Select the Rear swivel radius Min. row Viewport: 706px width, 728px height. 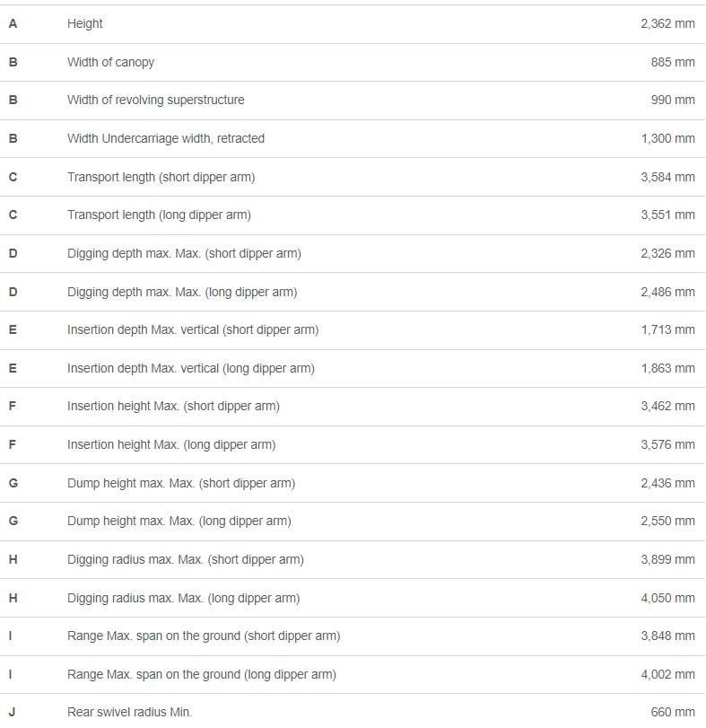(353, 711)
